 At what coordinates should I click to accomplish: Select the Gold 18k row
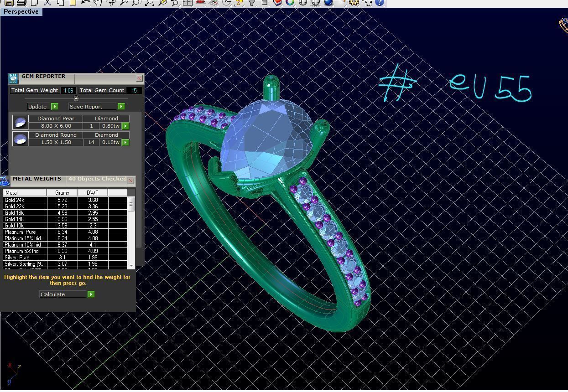pos(65,213)
